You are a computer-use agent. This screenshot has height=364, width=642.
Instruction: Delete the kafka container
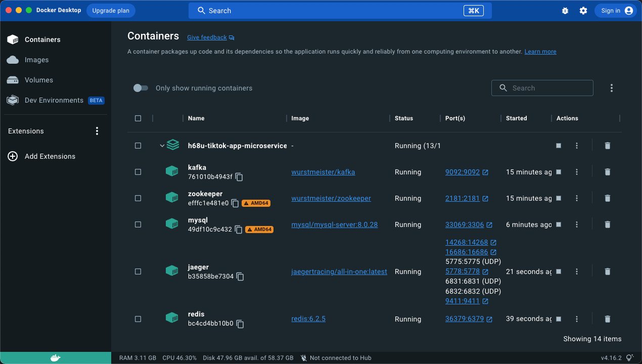608,172
